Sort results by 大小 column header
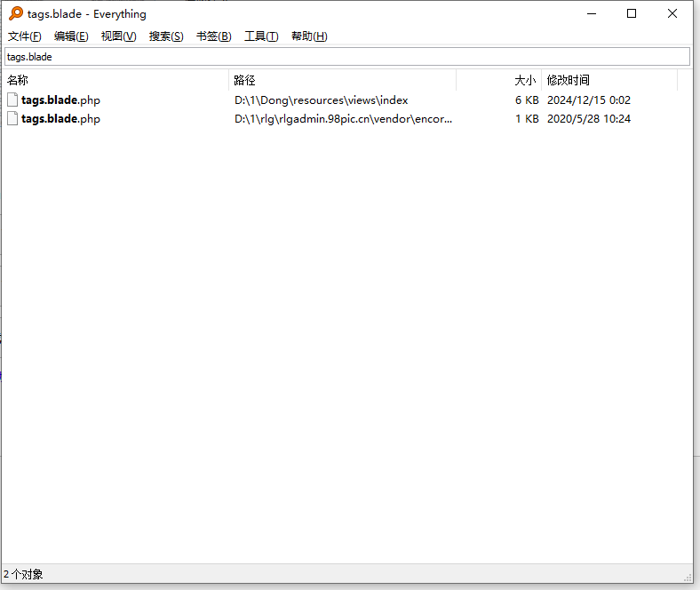This screenshot has height=590, width=700. click(x=498, y=80)
